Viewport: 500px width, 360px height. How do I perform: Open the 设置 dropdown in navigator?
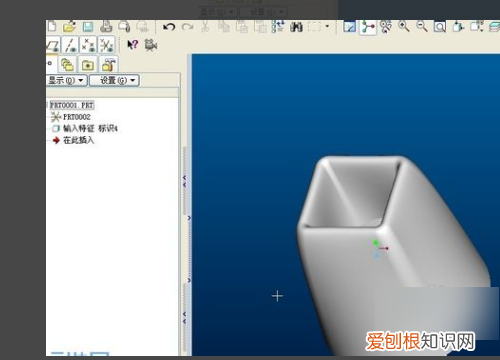114,80
